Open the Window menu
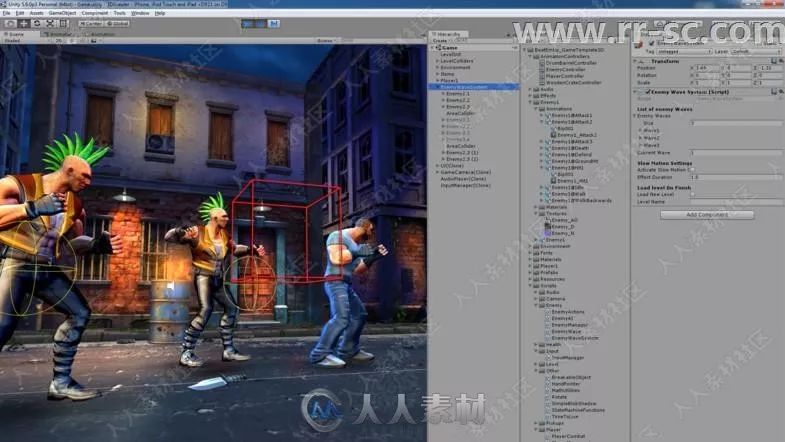This screenshot has height=442, width=785. coord(141,13)
